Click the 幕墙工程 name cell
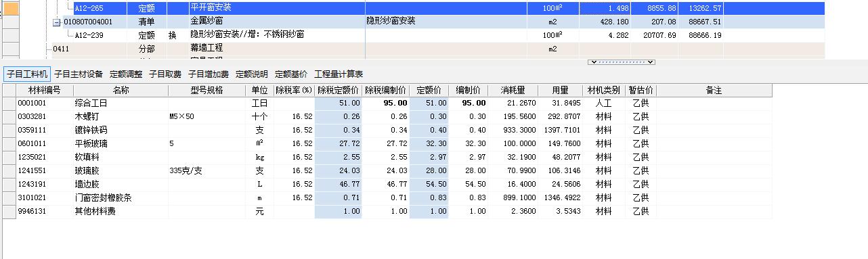868x259 pixels. [276, 49]
